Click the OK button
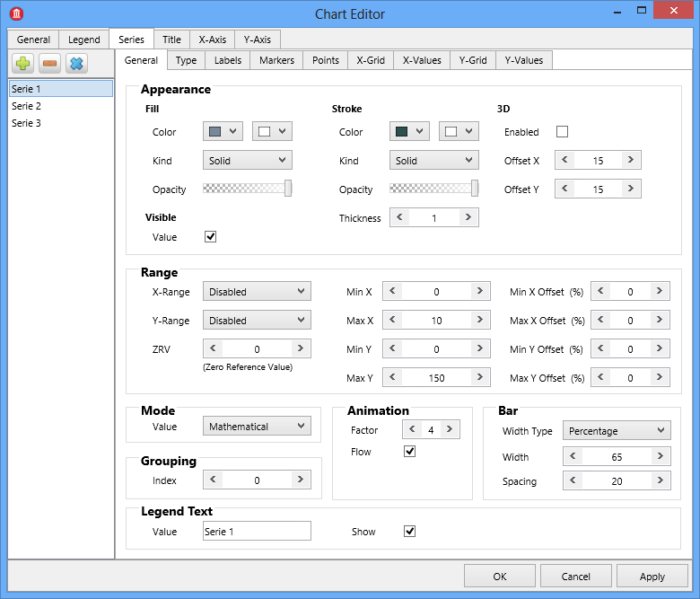The height and width of the screenshot is (599, 700). pyautogui.click(x=500, y=577)
